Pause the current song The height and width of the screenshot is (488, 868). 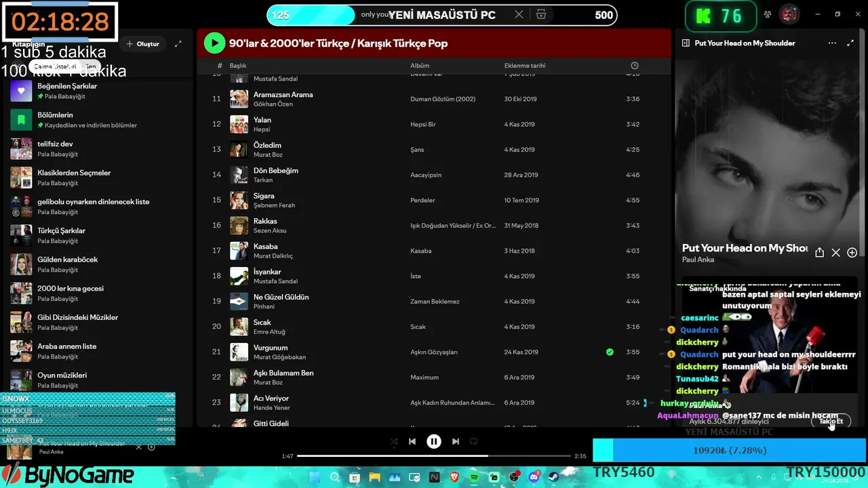click(x=434, y=441)
